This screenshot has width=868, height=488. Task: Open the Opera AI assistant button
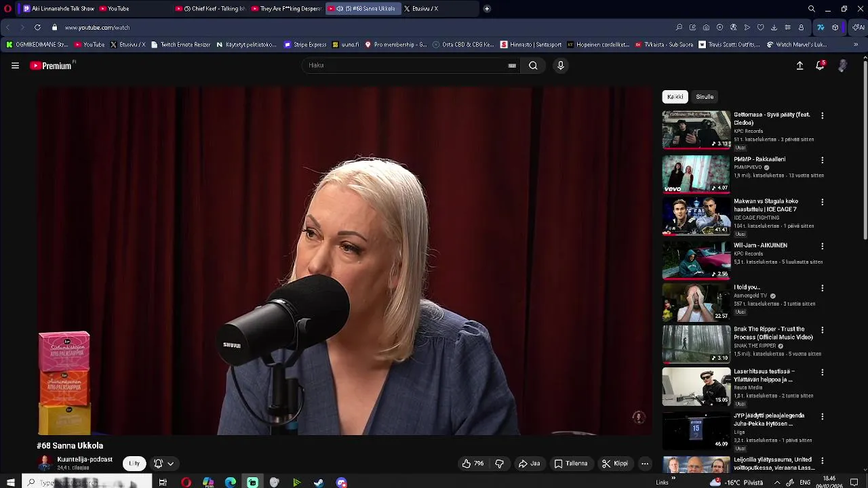point(860,28)
